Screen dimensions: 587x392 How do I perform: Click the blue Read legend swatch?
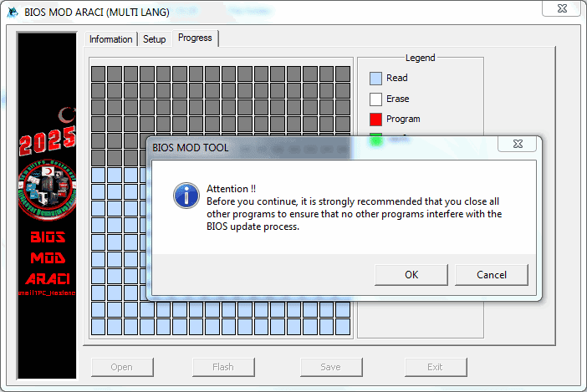[375, 78]
